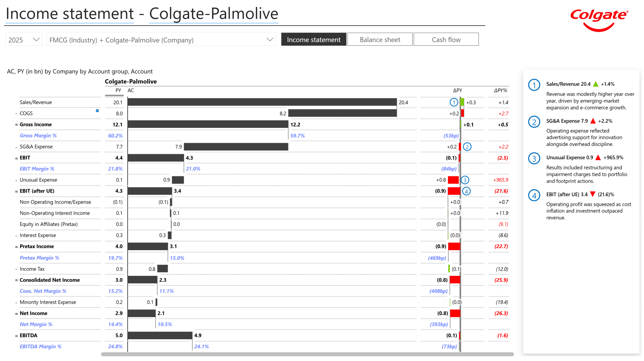Click the Colgate logo
The height and width of the screenshot is (361, 644).
click(x=599, y=20)
